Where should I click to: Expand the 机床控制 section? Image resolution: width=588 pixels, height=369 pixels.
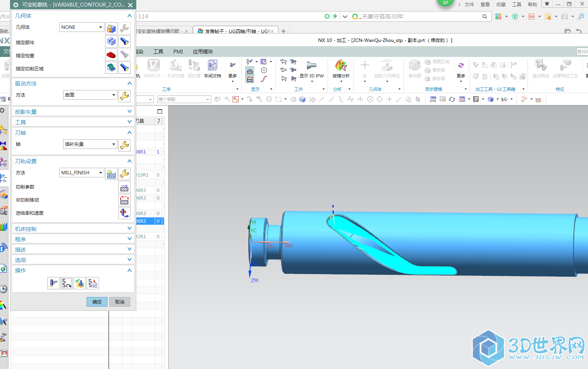coord(73,229)
